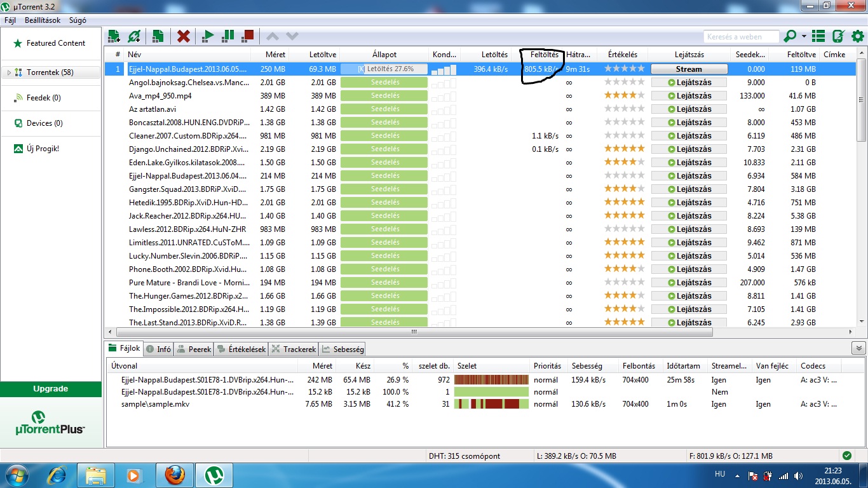This screenshot has height=488, width=868.
Task: Move torrent up in queue arrow
Action: coord(273,36)
